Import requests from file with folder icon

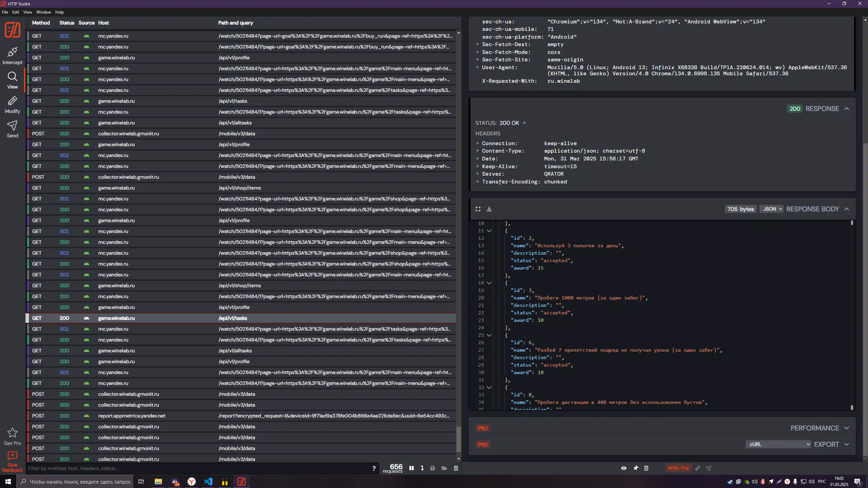coord(444,468)
